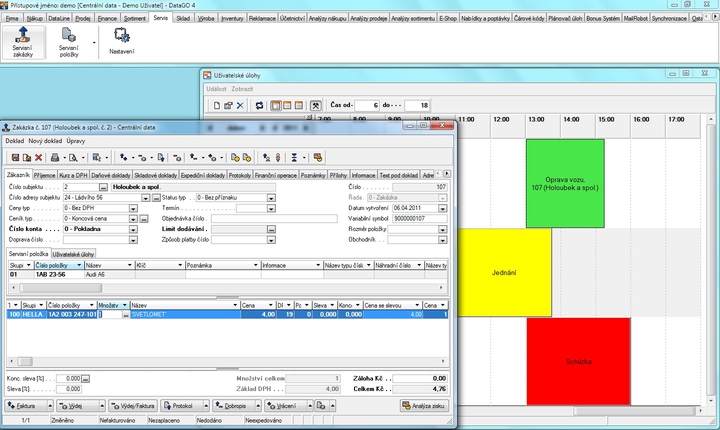
Task: Click the Audi A6 service item row
Action: pyautogui.click(x=227, y=274)
